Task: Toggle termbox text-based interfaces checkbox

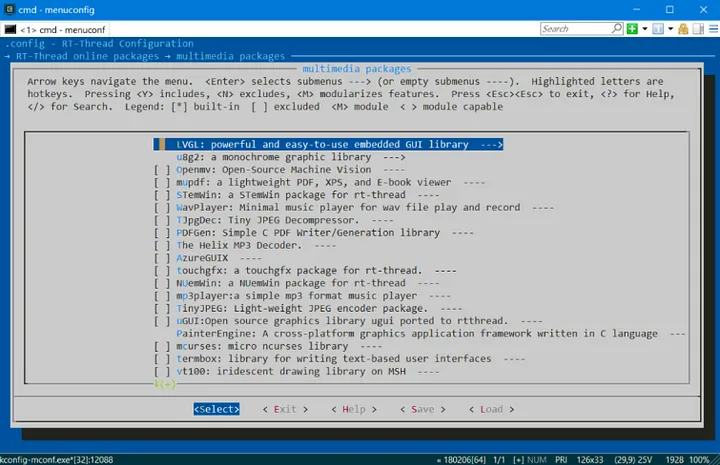Action: [162, 359]
